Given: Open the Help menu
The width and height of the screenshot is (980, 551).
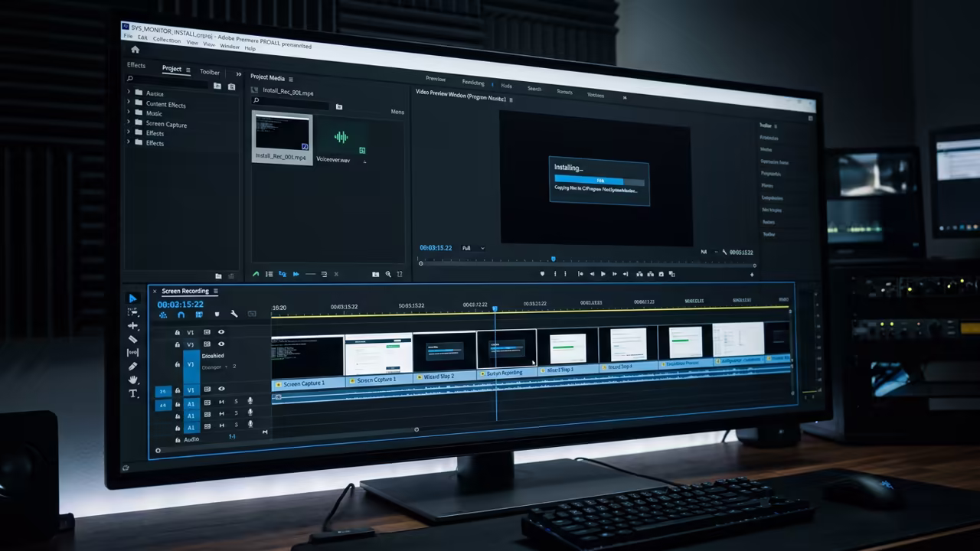Looking at the screenshot, I should (x=250, y=48).
